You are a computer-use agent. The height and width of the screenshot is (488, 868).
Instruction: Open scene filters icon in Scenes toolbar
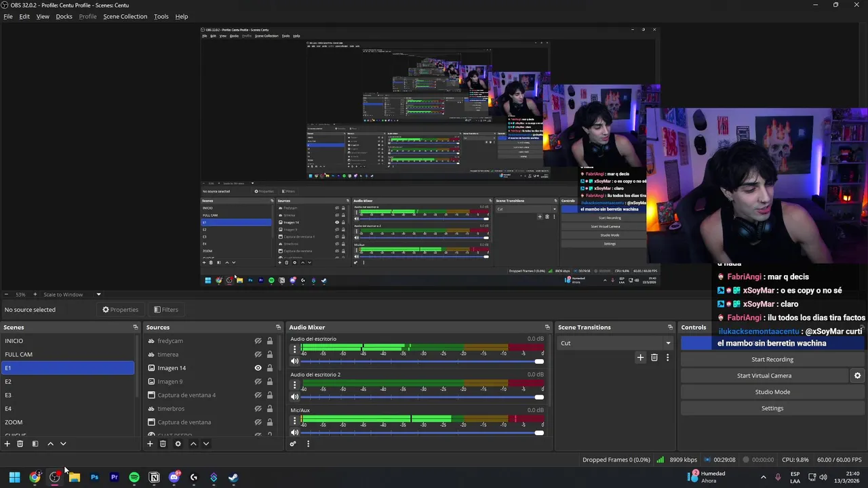[35, 444]
